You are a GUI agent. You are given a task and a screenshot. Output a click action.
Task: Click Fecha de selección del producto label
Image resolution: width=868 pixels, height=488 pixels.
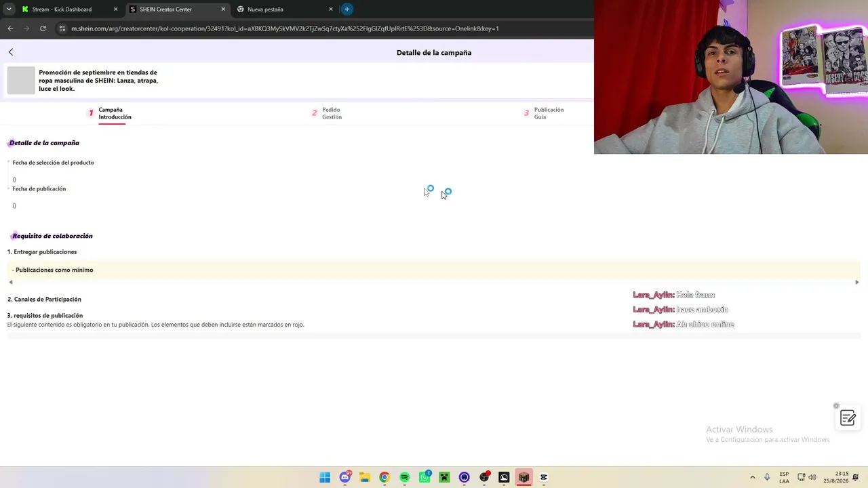[53, 163]
